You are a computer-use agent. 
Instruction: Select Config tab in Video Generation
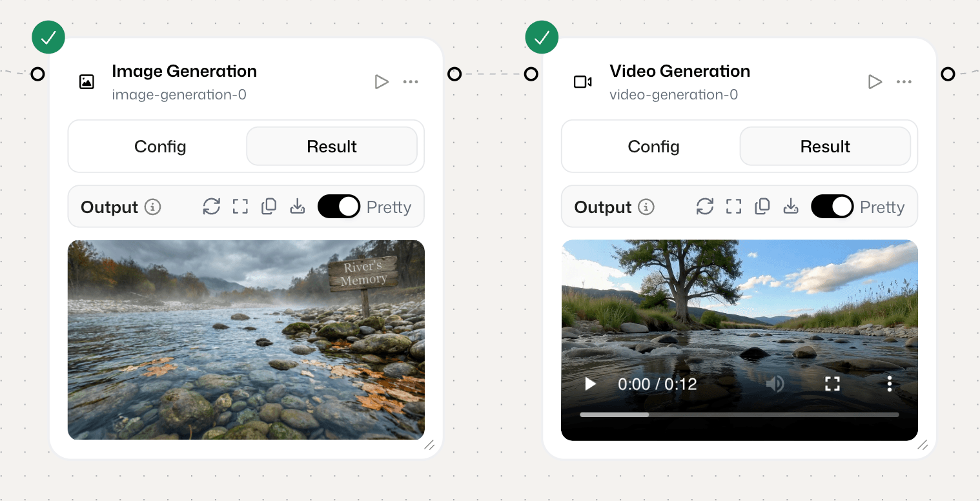click(653, 147)
